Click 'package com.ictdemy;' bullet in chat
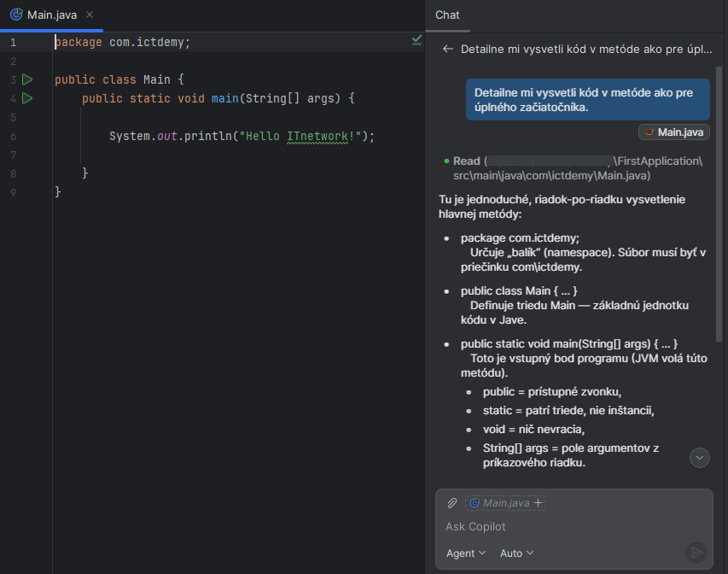The height and width of the screenshot is (574, 728). (520, 238)
